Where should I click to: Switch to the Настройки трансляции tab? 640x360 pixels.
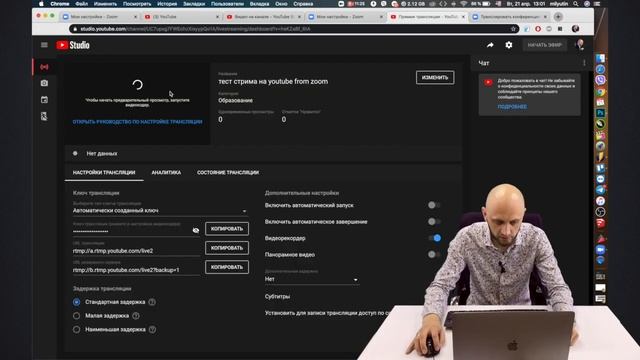(104, 173)
